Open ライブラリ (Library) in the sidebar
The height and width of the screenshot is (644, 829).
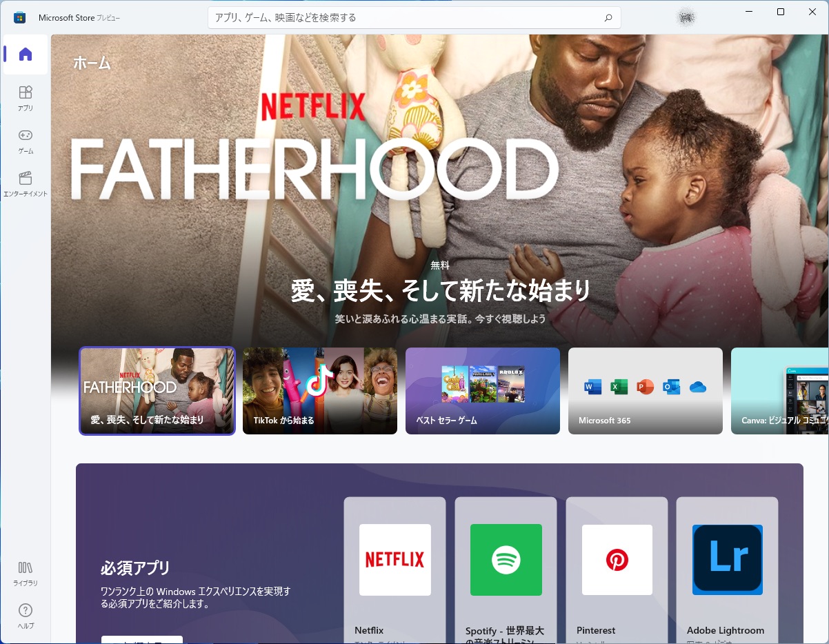[x=26, y=573]
